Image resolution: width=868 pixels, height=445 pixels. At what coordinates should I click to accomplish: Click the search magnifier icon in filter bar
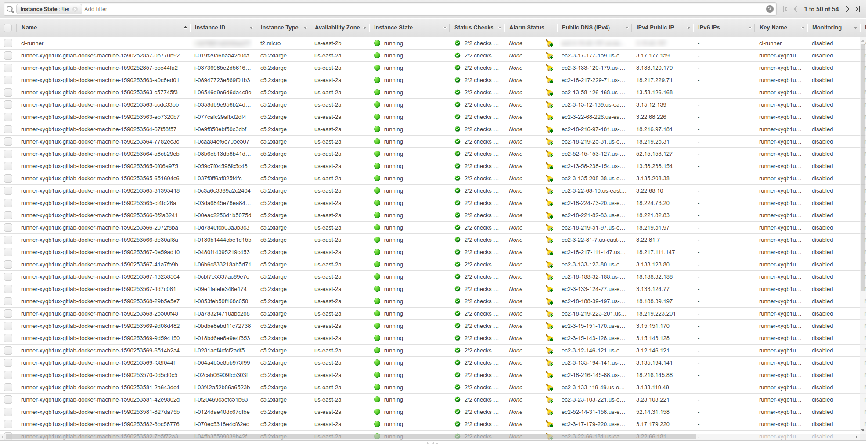tap(10, 9)
